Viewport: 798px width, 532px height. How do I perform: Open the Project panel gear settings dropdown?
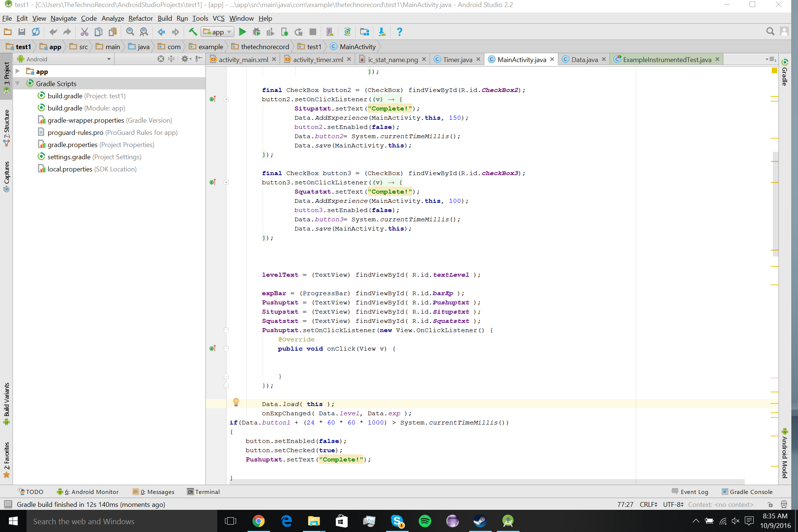tap(186, 59)
